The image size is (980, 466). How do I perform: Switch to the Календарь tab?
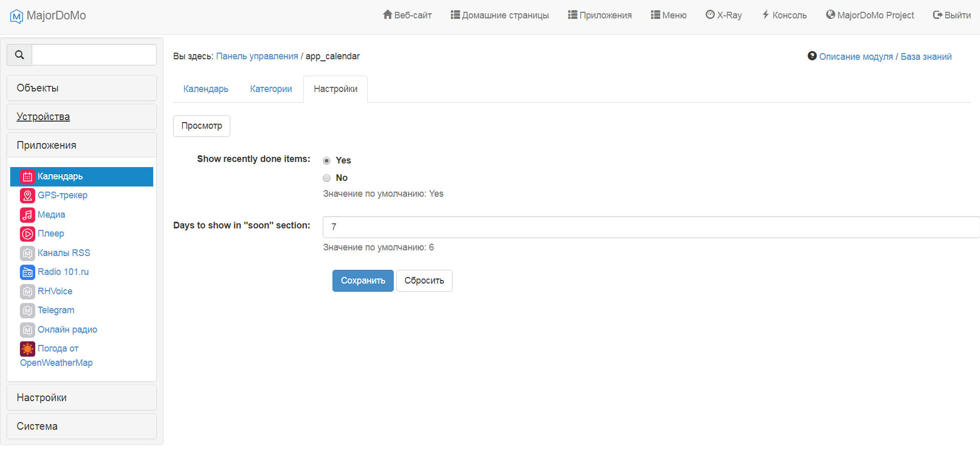coord(206,89)
